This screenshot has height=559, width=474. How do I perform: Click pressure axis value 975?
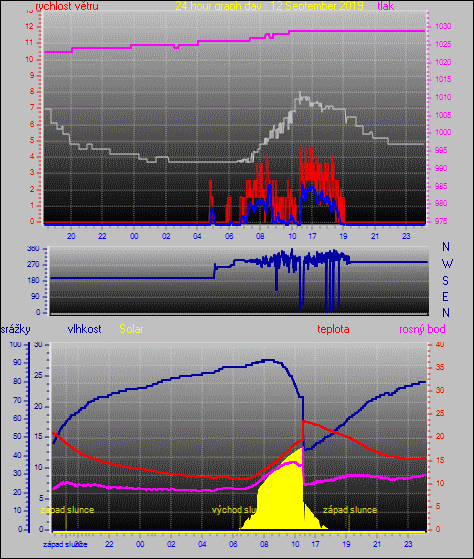coord(441,221)
